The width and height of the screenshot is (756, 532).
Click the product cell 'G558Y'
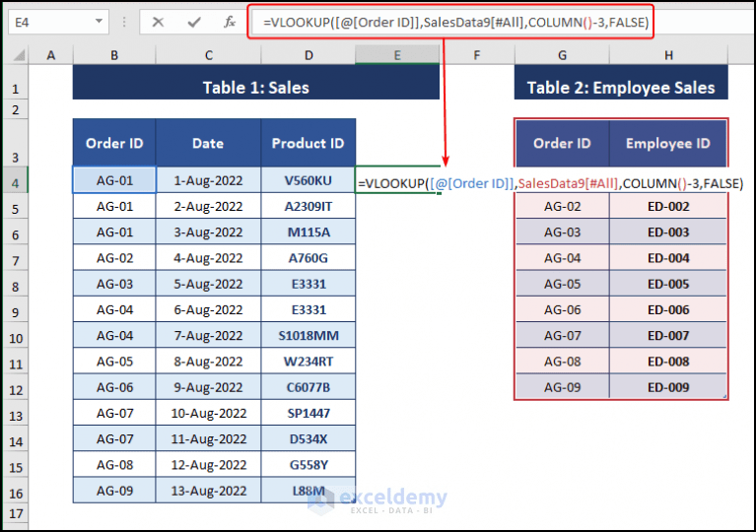309,465
